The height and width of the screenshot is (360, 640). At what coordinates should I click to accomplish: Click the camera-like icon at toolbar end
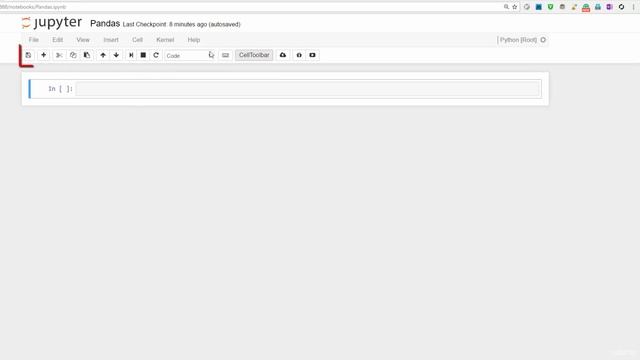[x=312, y=55]
